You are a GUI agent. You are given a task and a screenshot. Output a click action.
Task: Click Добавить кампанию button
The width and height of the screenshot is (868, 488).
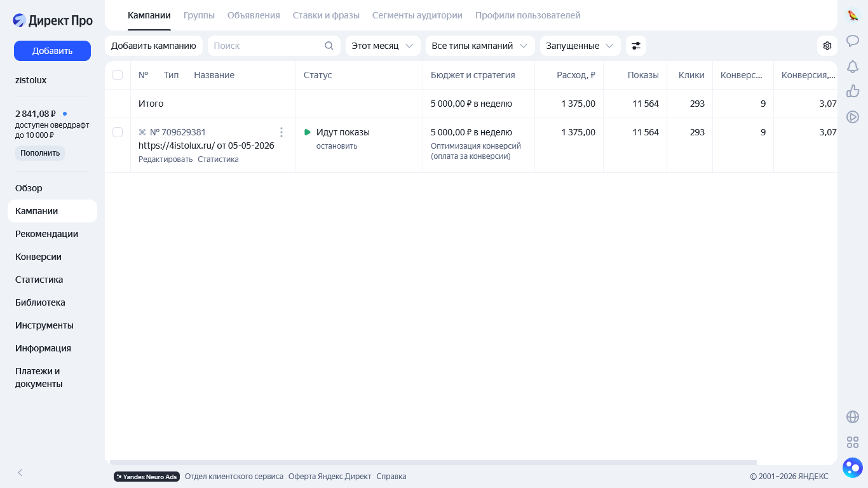[x=154, y=46]
